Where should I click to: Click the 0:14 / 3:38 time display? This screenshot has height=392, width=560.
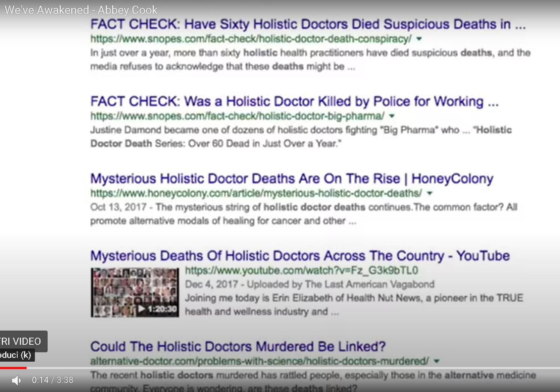click(53, 380)
